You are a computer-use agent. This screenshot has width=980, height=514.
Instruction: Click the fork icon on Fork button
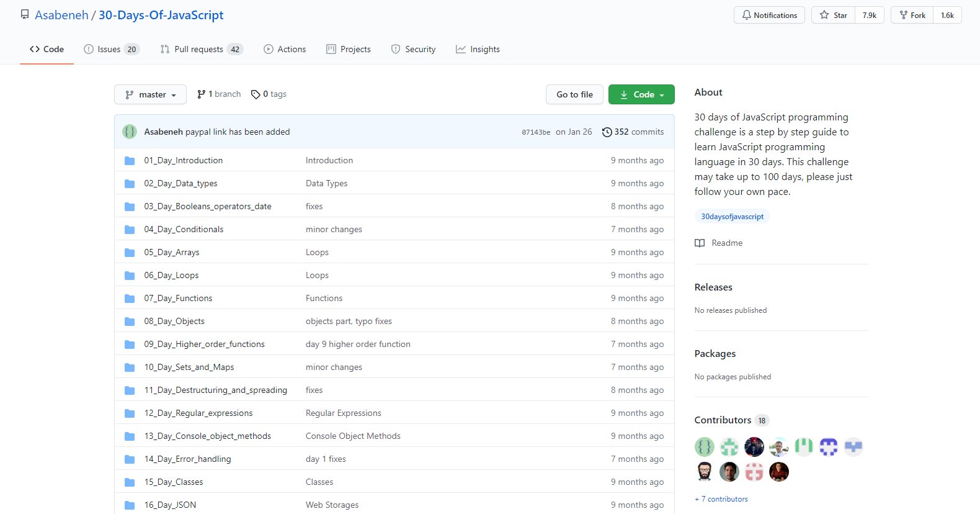click(904, 15)
